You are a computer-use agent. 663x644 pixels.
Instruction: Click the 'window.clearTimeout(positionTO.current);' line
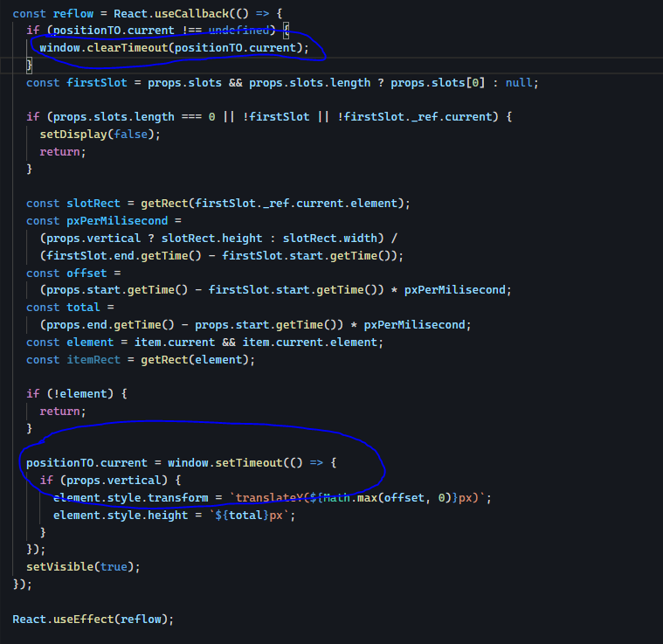(x=174, y=48)
